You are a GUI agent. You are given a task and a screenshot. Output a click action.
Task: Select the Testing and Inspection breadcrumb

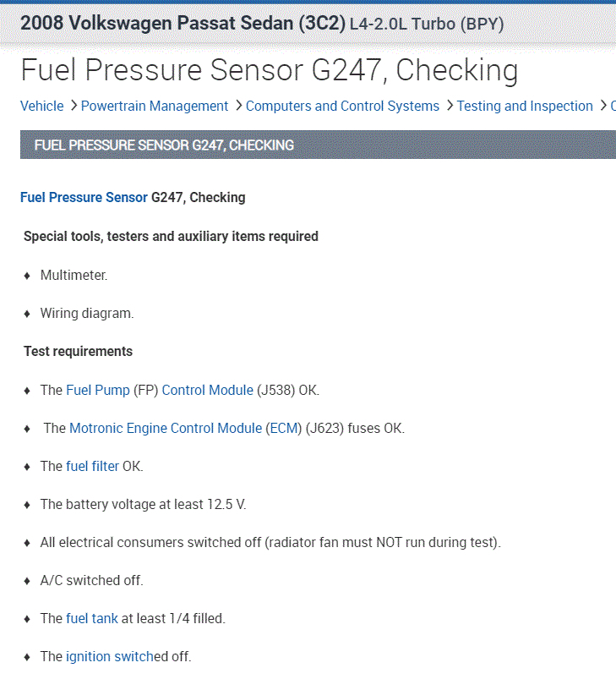pos(525,106)
